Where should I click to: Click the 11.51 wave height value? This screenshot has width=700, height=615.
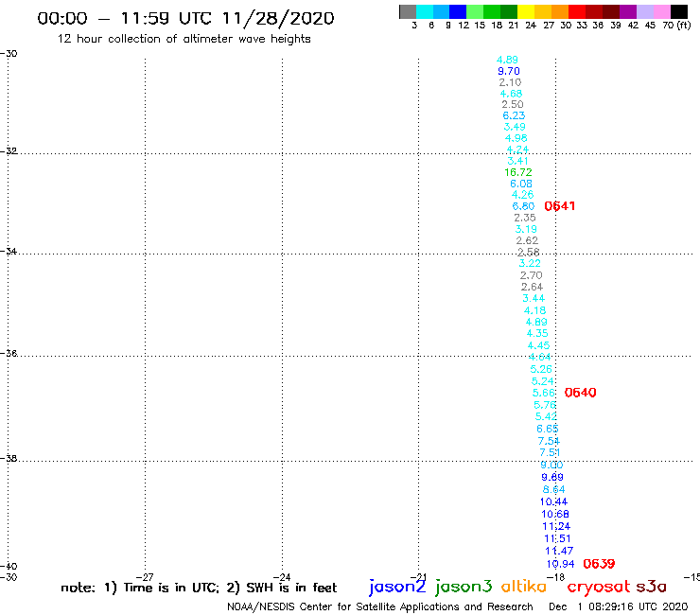[x=557, y=538]
